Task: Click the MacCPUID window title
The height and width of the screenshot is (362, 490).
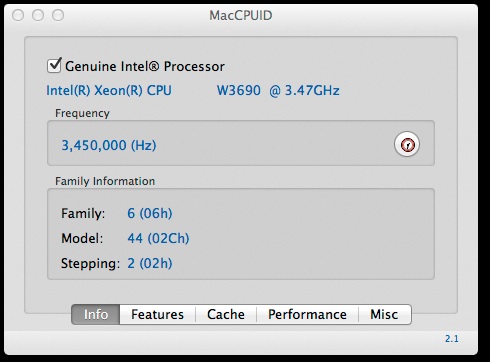Action: pyautogui.click(x=241, y=15)
